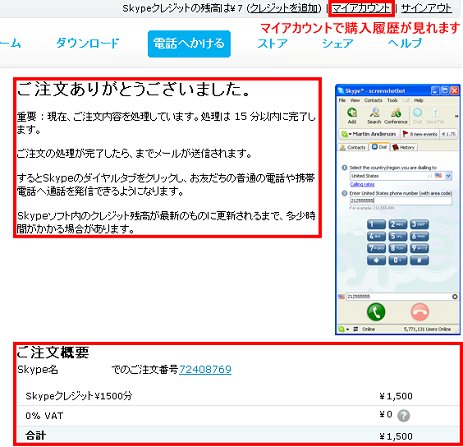463x447 pixels.
Task: Open the country selection dropdown arrow
Action: [449, 176]
